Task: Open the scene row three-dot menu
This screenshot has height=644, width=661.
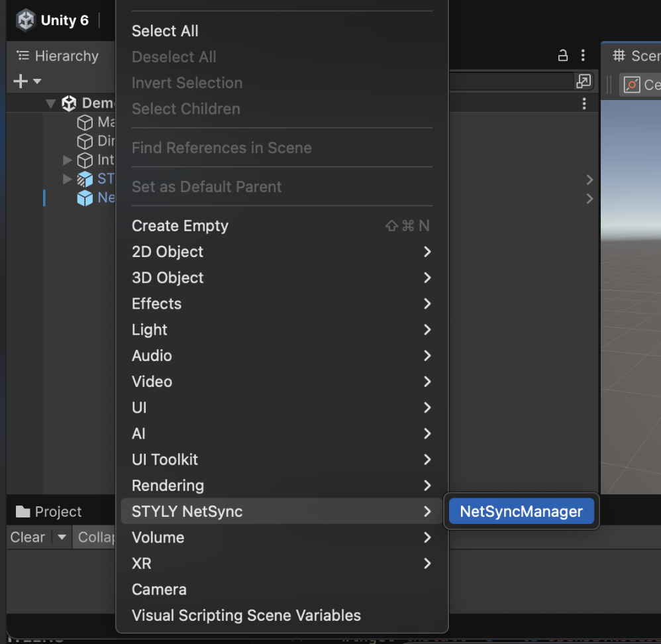Action: (x=584, y=103)
